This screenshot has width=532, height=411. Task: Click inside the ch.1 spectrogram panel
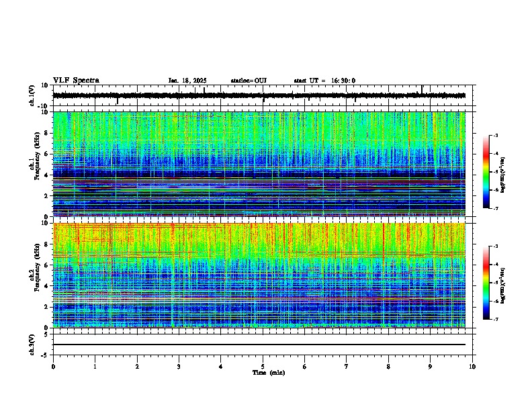[259, 164]
